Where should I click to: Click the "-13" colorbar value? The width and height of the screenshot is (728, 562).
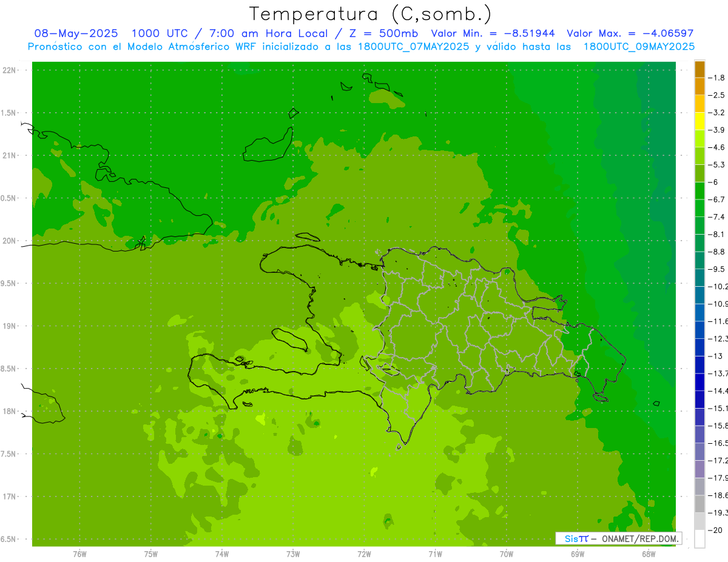715,356
